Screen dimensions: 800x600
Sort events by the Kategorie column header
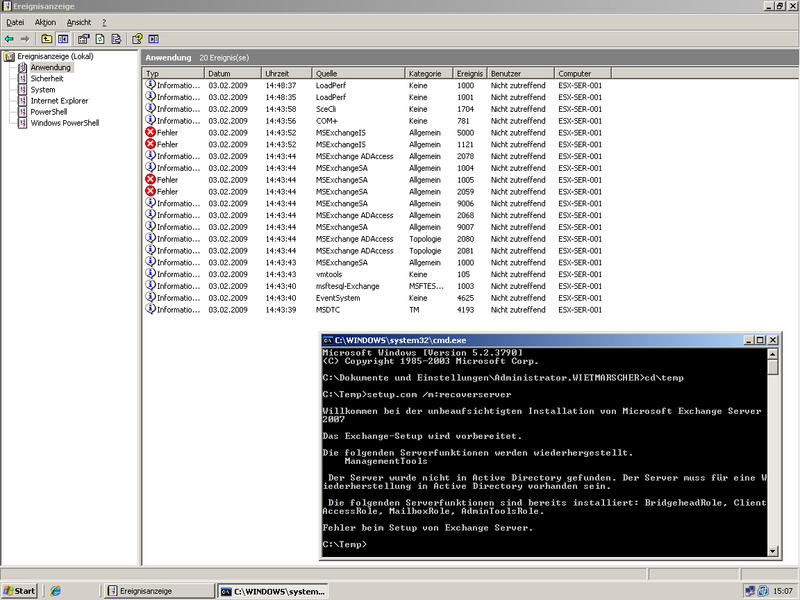coord(429,73)
